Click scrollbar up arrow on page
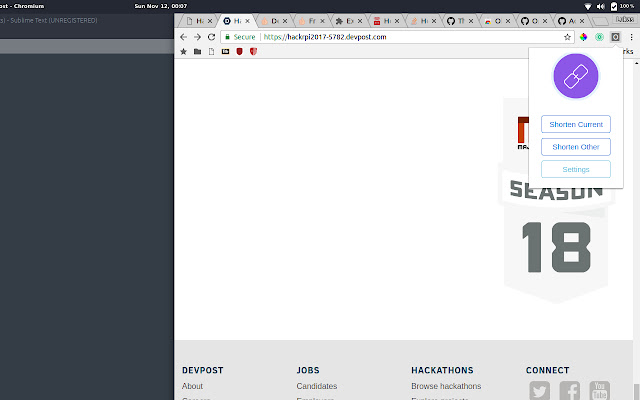 point(636,63)
